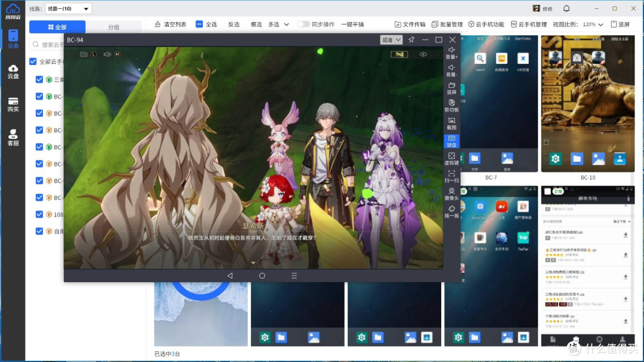Click 一键平铺 tile all
This screenshot has height=362, width=644.
(x=352, y=24)
